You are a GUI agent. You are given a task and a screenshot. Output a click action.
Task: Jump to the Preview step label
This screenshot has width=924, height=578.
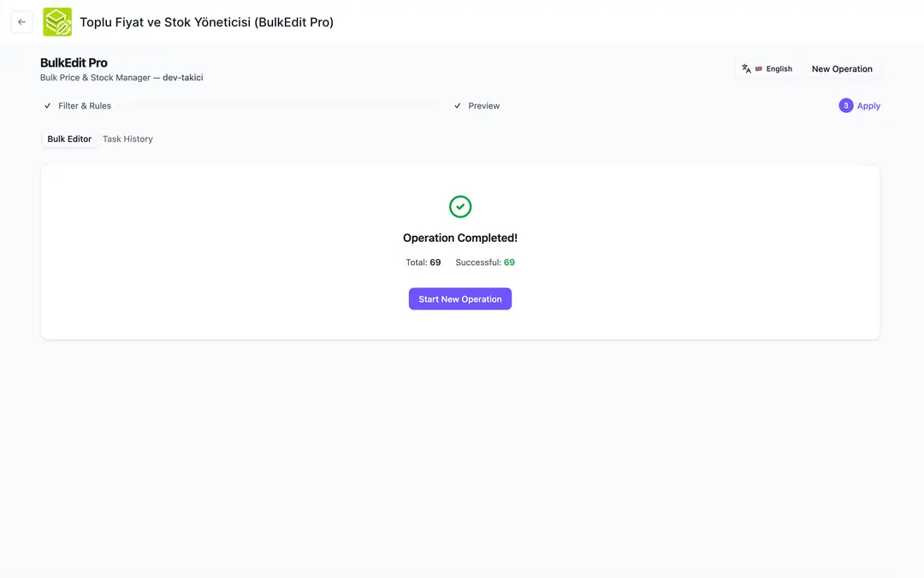483,106
